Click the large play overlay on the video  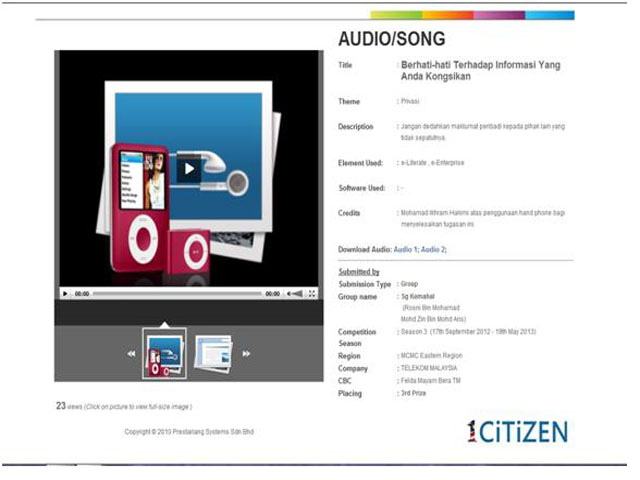pyautogui.click(x=189, y=168)
